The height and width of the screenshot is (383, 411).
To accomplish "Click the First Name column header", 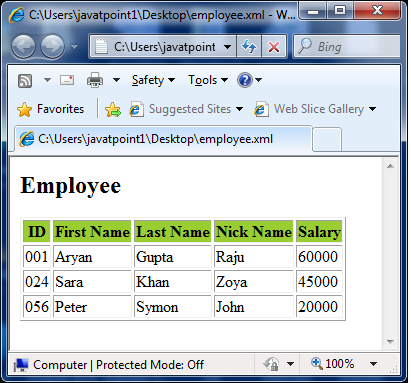I will (x=92, y=231).
